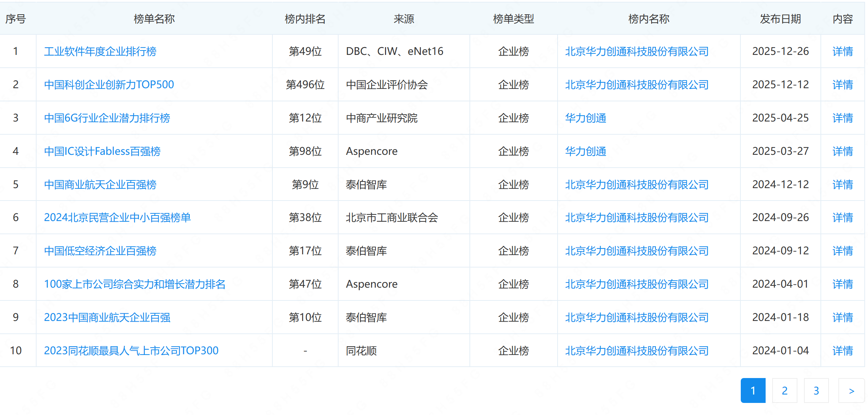Open 2023中国商业航天企业百强 link
868x415 pixels.
107,317
